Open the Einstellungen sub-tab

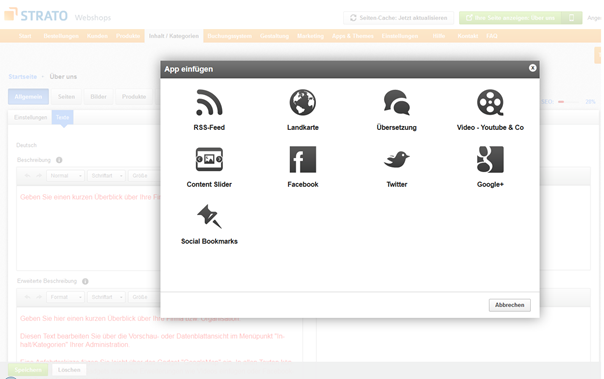pyautogui.click(x=30, y=117)
